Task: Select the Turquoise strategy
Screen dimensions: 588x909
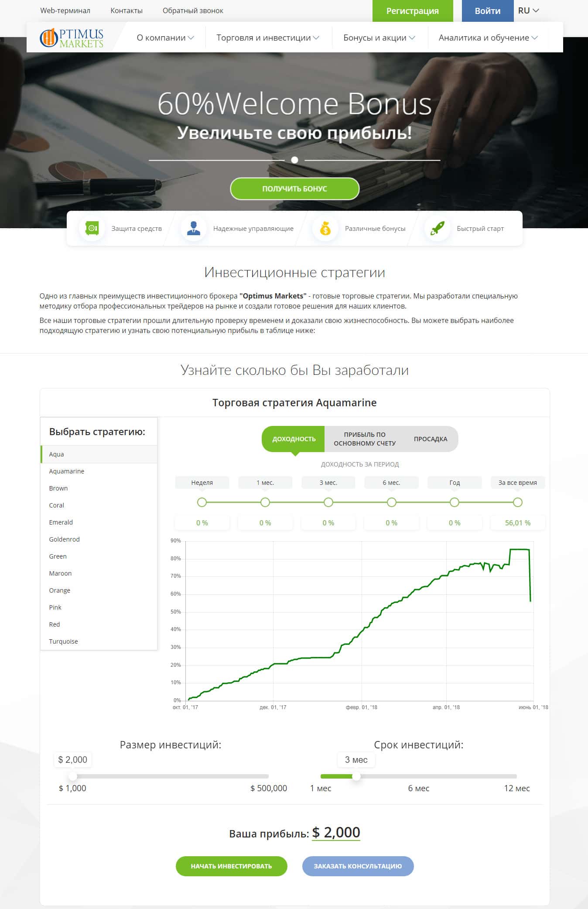Action: coord(99,641)
